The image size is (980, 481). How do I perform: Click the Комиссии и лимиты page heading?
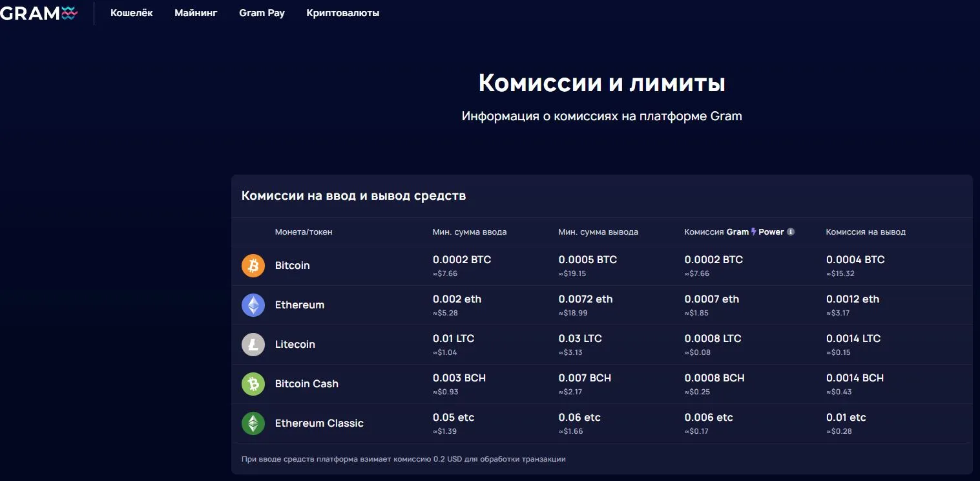tap(602, 83)
